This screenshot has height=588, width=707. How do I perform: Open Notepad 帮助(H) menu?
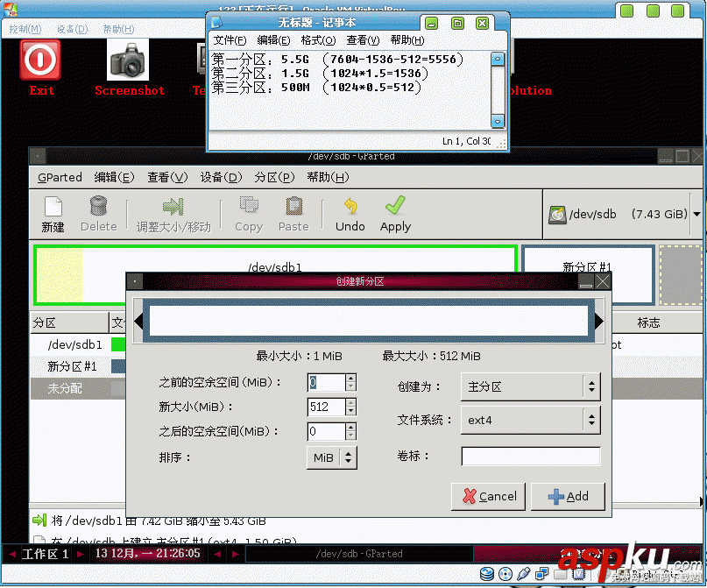407,40
